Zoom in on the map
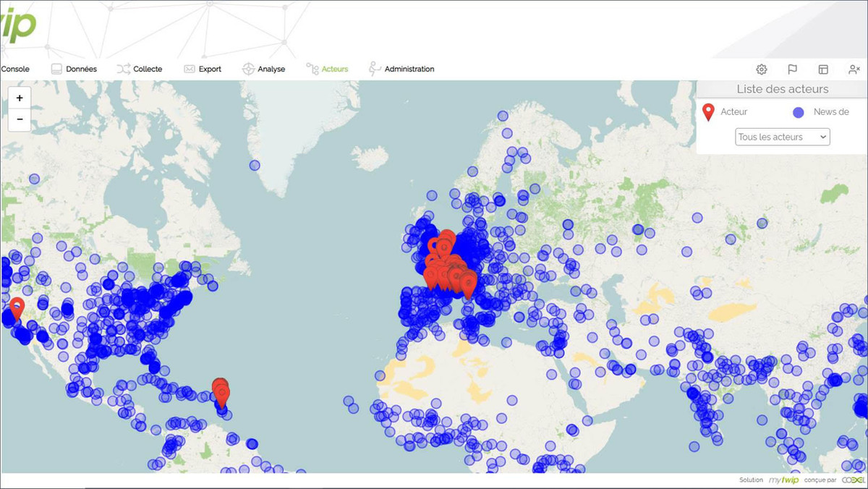868x489 pixels. pyautogui.click(x=20, y=98)
